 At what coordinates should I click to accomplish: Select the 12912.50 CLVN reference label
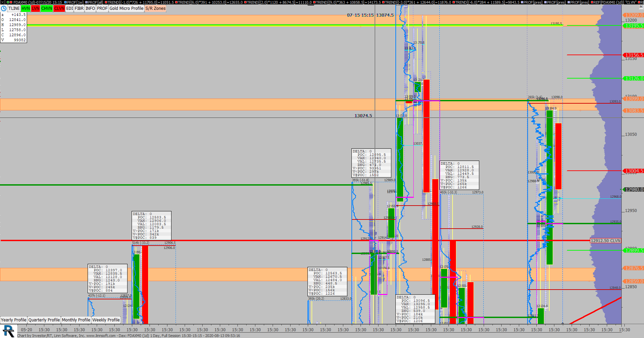606,241
